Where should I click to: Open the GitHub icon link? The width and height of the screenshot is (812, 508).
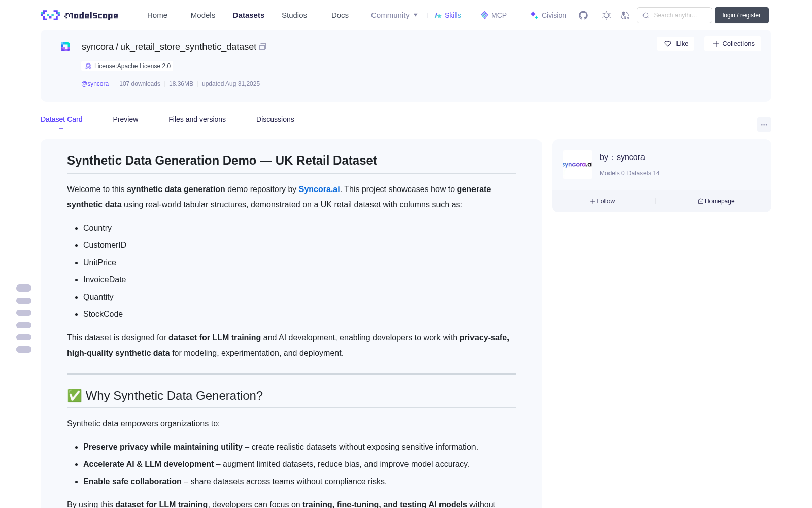coord(583,15)
